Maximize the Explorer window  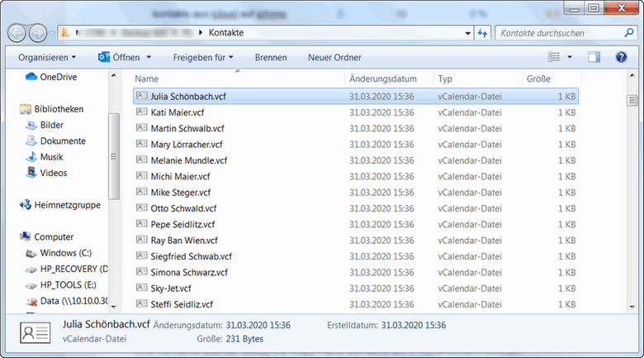click(593, 7)
